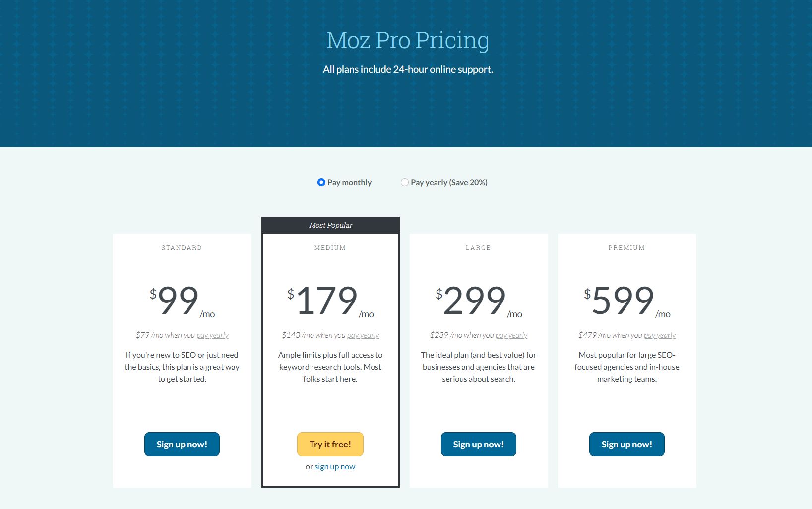The height and width of the screenshot is (509, 812).
Task: Open the pay yearly link under Medium plan
Action: click(x=363, y=335)
